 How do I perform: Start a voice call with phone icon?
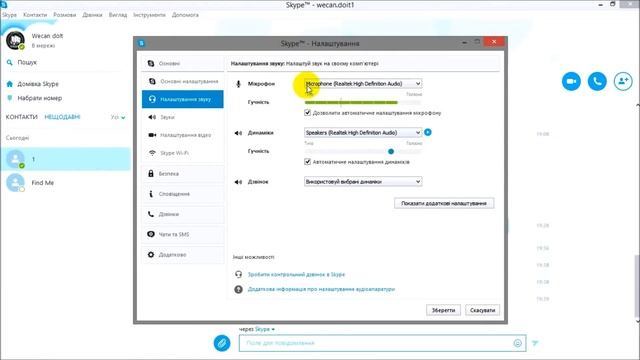(x=597, y=81)
